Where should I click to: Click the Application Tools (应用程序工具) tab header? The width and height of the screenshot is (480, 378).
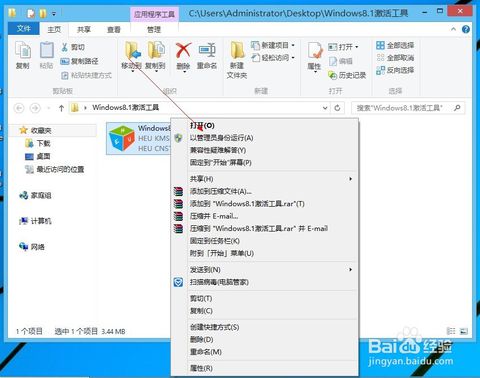click(x=154, y=14)
